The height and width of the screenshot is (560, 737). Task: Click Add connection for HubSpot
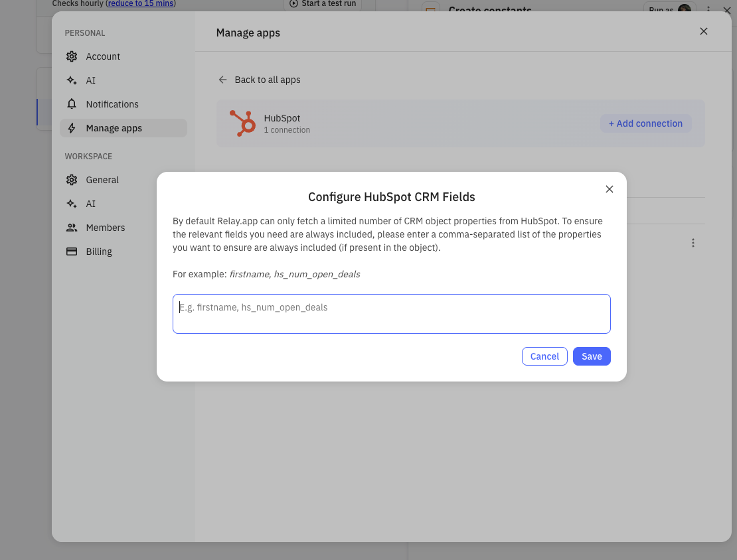pyautogui.click(x=645, y=123)
